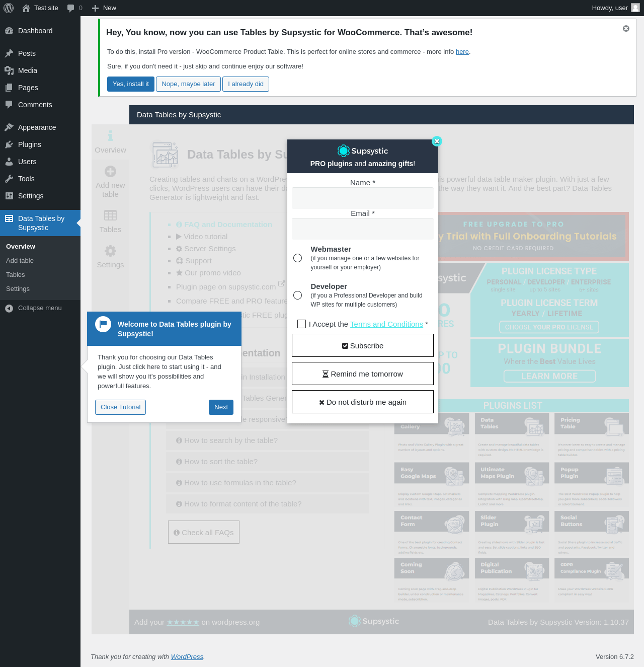Open the Pages menu item

40,88
